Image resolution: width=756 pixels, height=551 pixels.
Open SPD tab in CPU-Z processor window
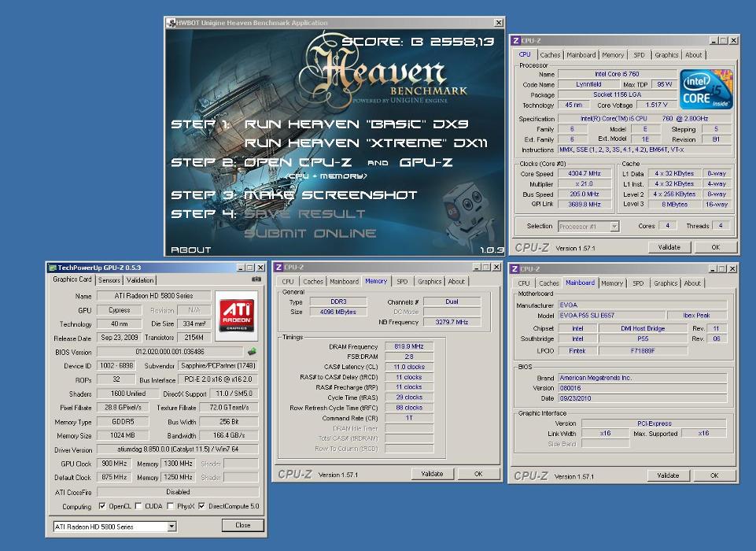(639, 55)
